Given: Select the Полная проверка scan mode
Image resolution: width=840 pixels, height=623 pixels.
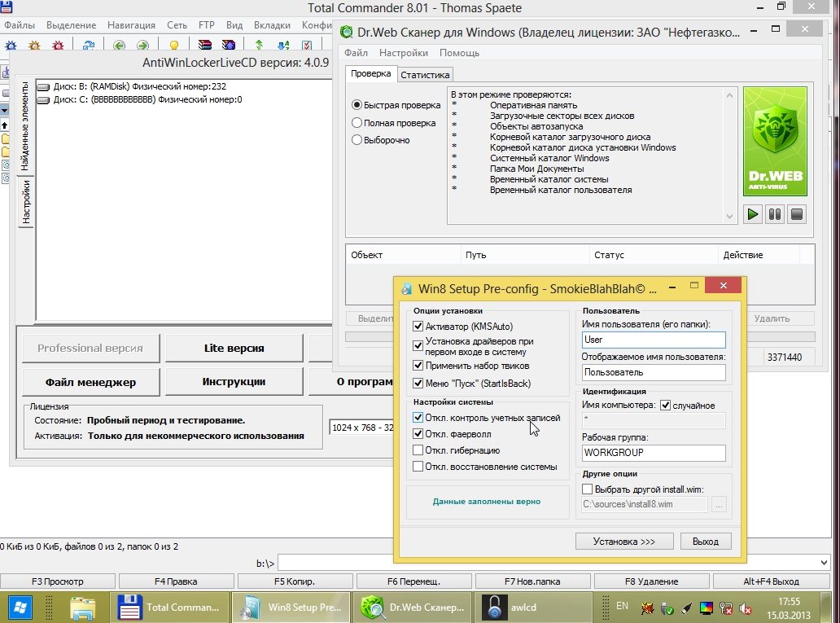Looking at the screenshot, I should [357, 123].
